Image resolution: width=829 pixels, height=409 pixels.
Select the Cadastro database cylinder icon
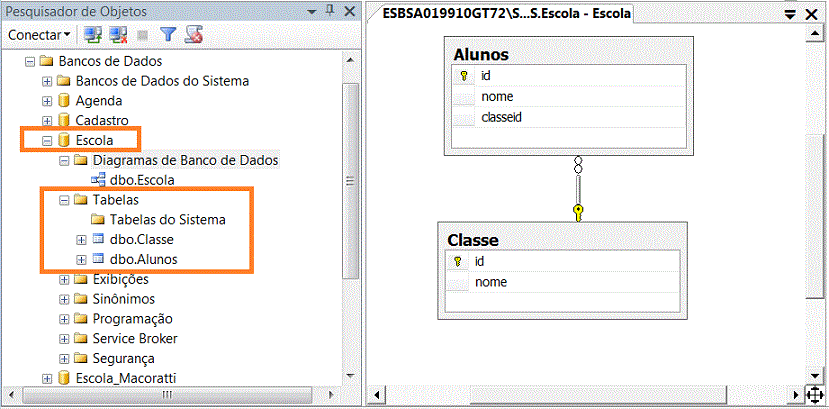pos(64,120)
